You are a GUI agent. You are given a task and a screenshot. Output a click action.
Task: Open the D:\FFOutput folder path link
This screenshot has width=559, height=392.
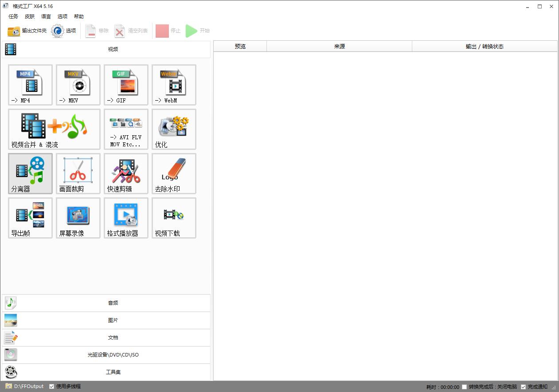coord(28,386)
